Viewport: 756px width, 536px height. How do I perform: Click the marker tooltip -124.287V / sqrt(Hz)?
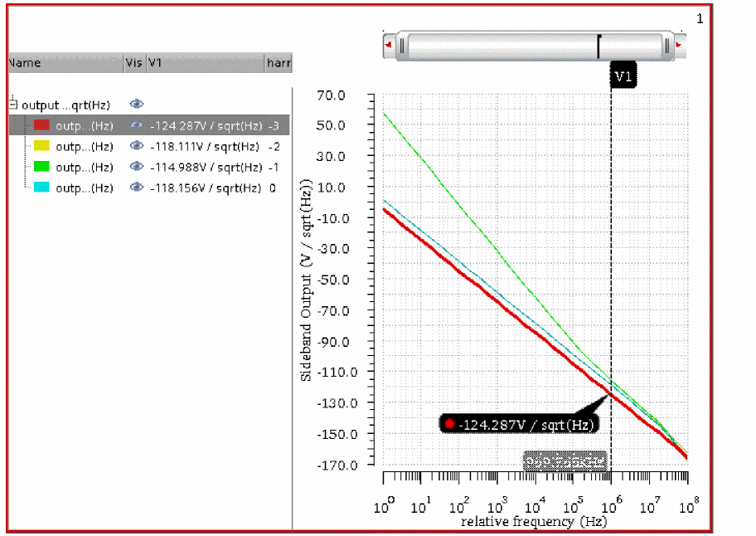coord(519,425)
